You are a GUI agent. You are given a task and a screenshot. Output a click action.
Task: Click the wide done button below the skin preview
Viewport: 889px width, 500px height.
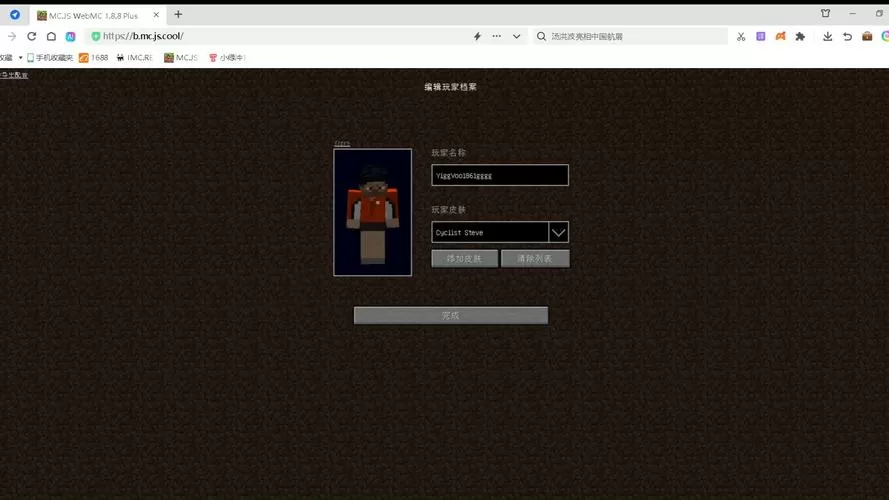point(451,315)
